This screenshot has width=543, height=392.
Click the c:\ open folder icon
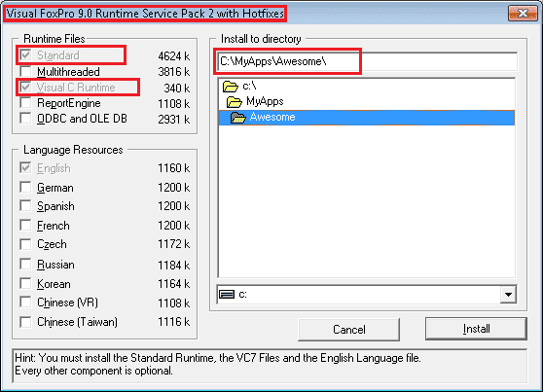click(231, 87)
